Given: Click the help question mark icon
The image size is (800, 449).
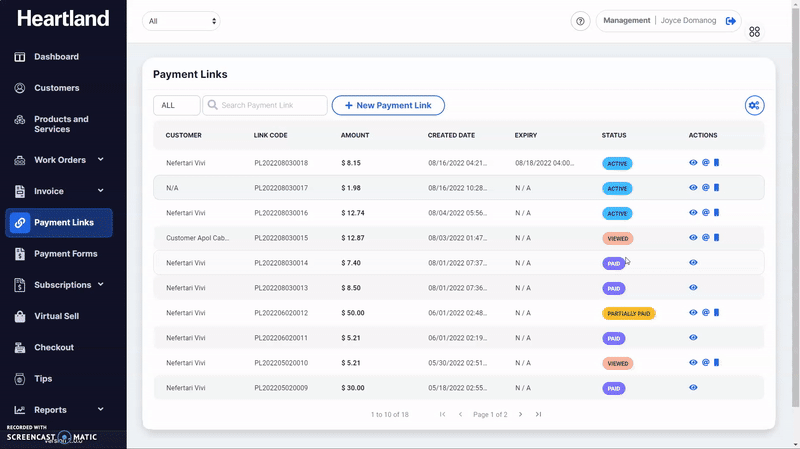Looking at the screenshot, I should point(580,21).
